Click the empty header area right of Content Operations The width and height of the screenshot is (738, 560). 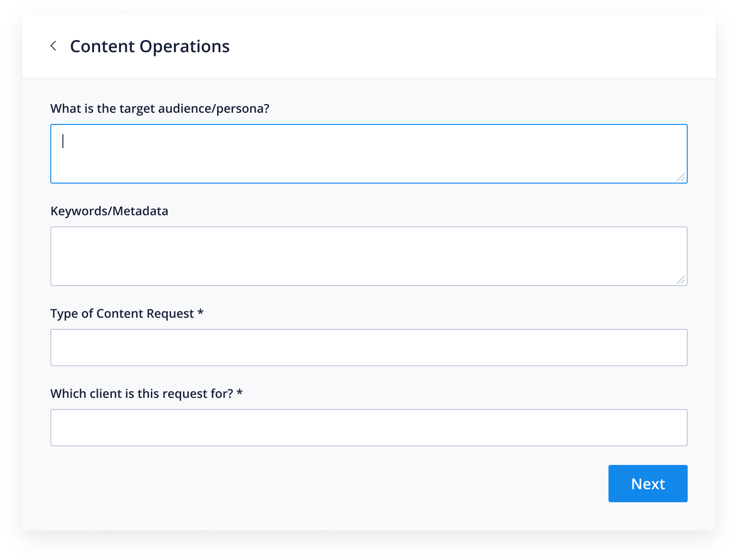[x=466, y=47]
